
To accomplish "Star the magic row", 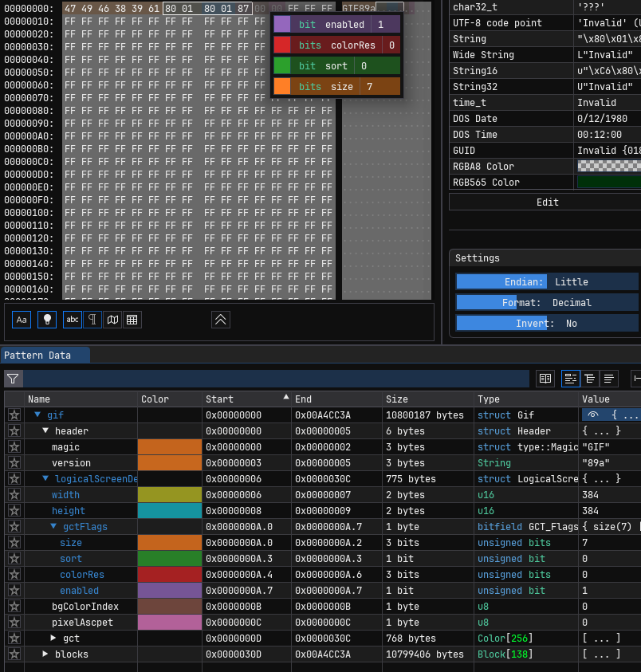I will click(x=14, y=447).
